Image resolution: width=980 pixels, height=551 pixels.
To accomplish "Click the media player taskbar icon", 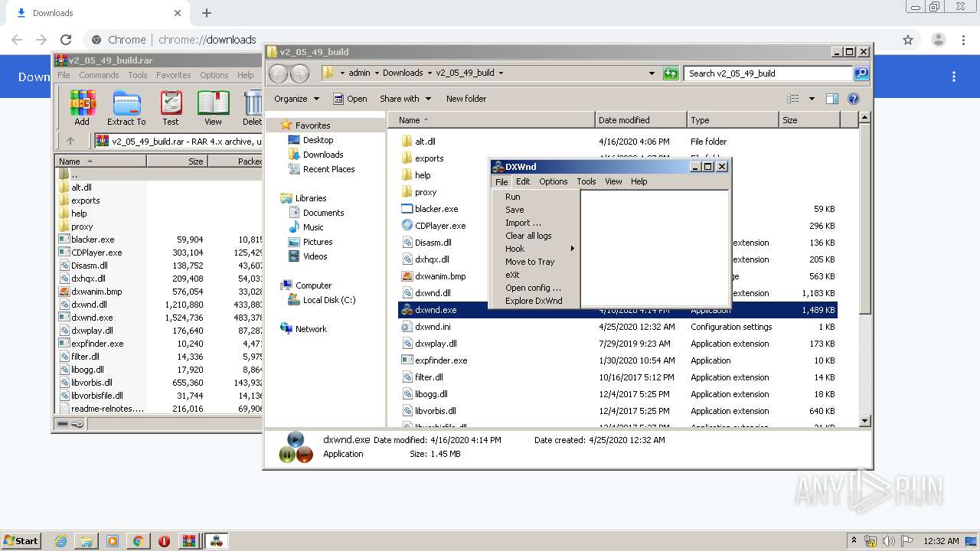I will (113, 541).
